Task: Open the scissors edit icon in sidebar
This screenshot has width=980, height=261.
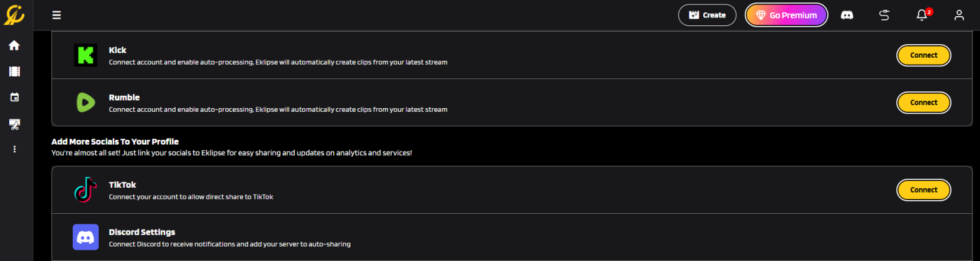Action: tap(14, 124)
